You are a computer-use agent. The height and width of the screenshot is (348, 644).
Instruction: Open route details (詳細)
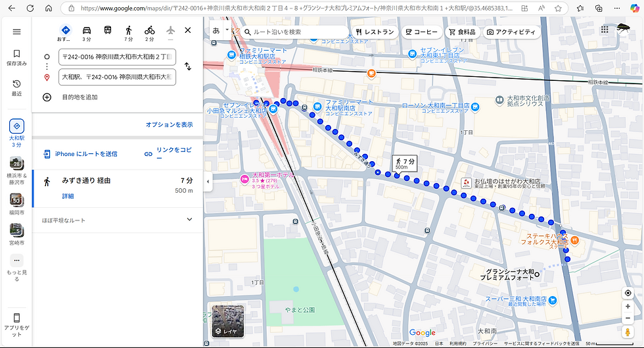(x=68, y=196)
